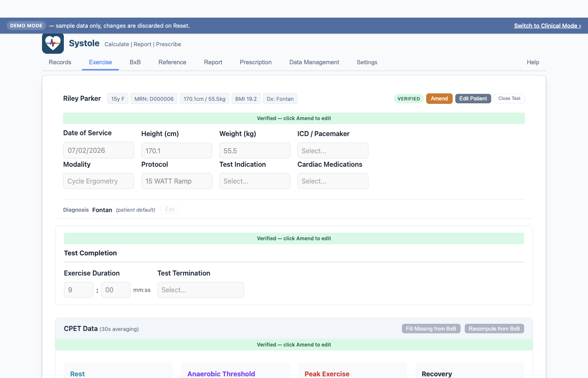Click the Weight (kg) input field
Screen dimensions: 588x378
point(255,151)
